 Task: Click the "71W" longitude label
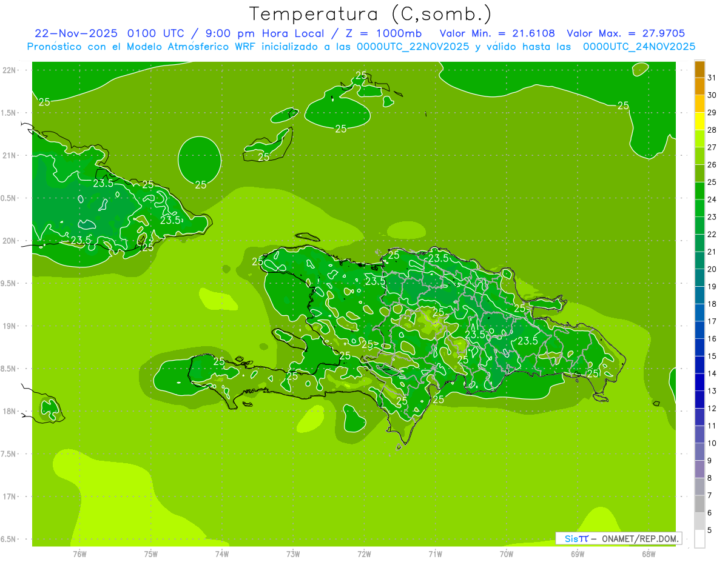pyautogui.click(x=435, y=554)
